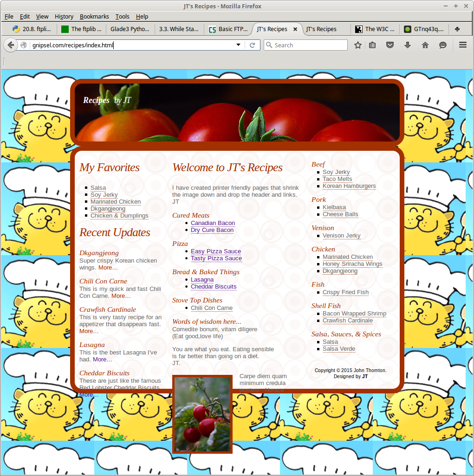Go to Firefox home page icon
Screen dimensions: 474x476
tap(425, 45)
